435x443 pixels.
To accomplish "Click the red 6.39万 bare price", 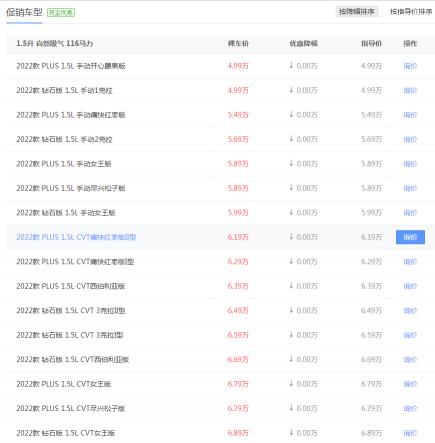I will coord(238,286).
